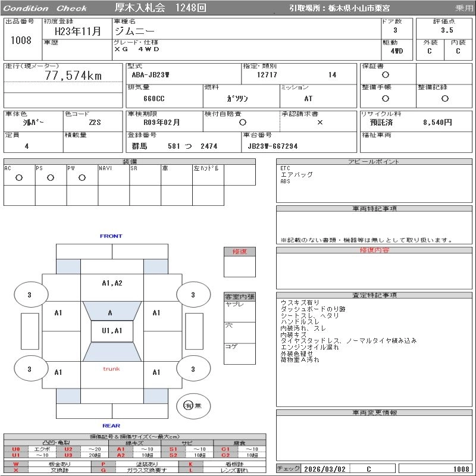Viewport: 476px width, 476px height.
Task: Toggle the PW equipment circle mark
Action: (82, 177)
